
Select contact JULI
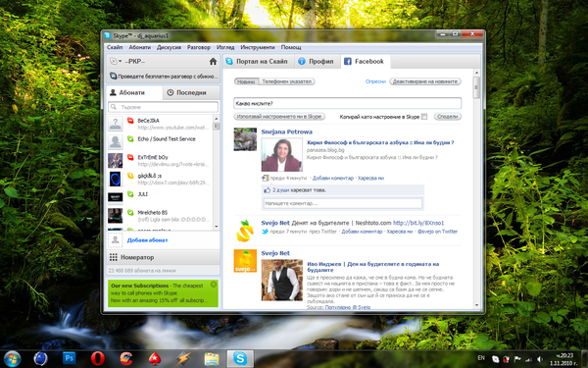coord(160,197)
